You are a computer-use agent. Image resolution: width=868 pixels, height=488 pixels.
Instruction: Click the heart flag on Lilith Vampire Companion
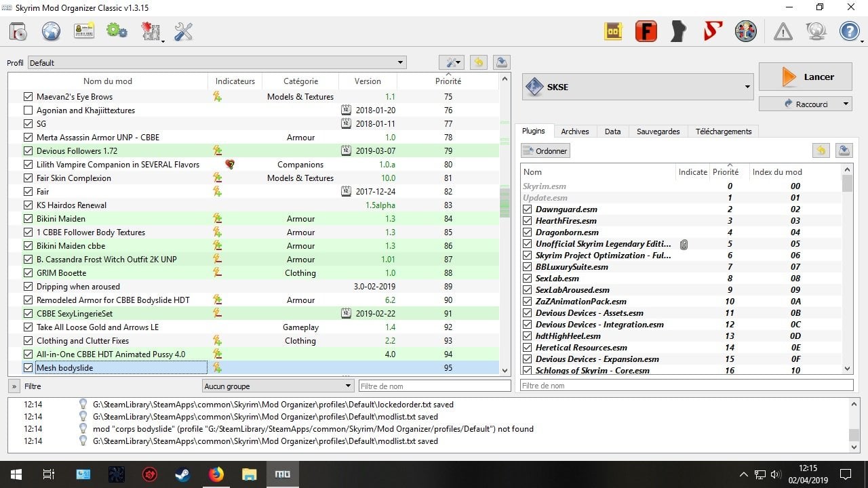(x=230, y=164)
